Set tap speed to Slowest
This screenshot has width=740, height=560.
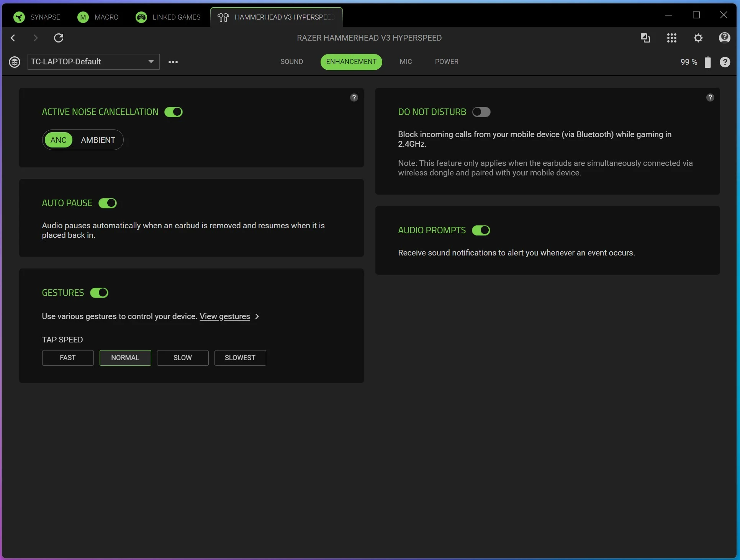click(x=240, y=358)
